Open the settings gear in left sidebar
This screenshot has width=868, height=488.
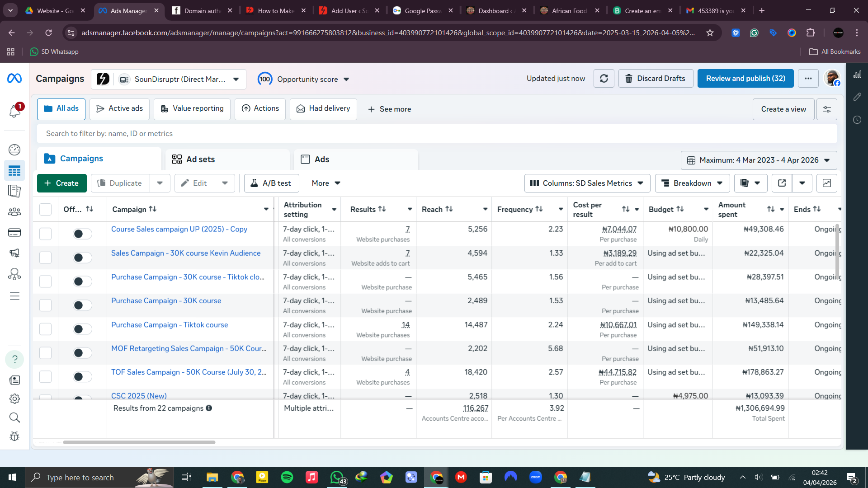point(14,399)
